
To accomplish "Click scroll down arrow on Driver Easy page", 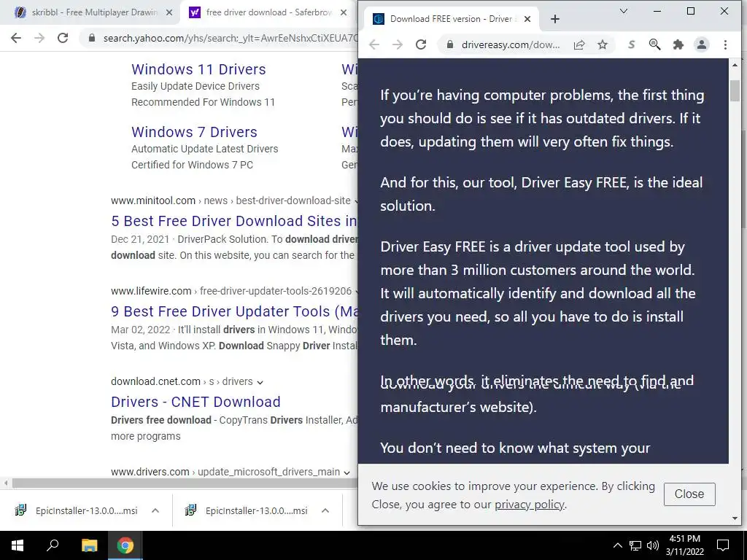I will point(734,518).
